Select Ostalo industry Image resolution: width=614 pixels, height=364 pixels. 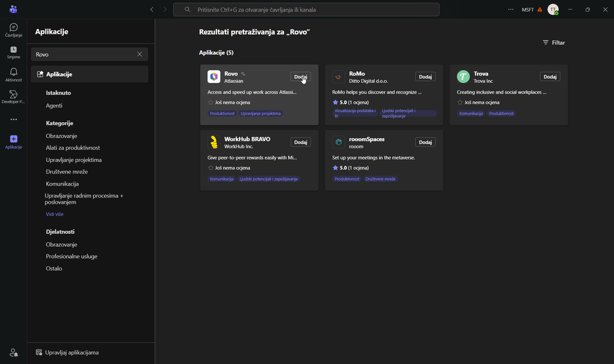pyautogui.click(x=54, y=269)
